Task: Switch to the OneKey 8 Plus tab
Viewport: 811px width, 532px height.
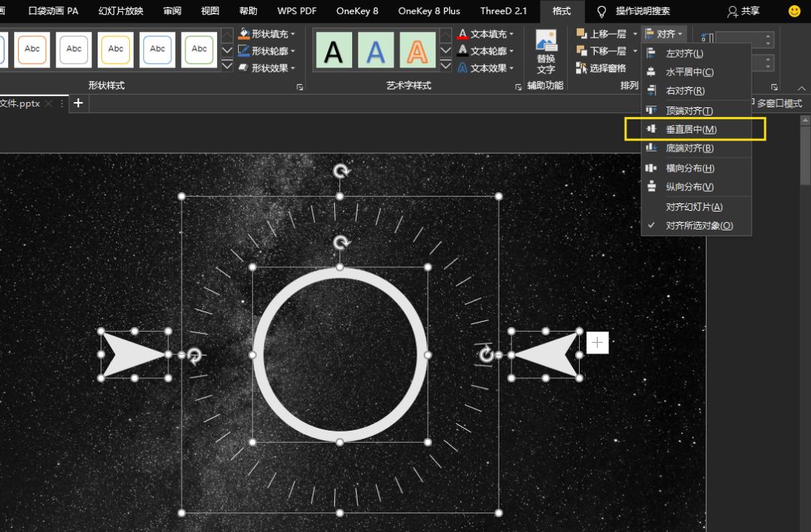Action: 430,11
